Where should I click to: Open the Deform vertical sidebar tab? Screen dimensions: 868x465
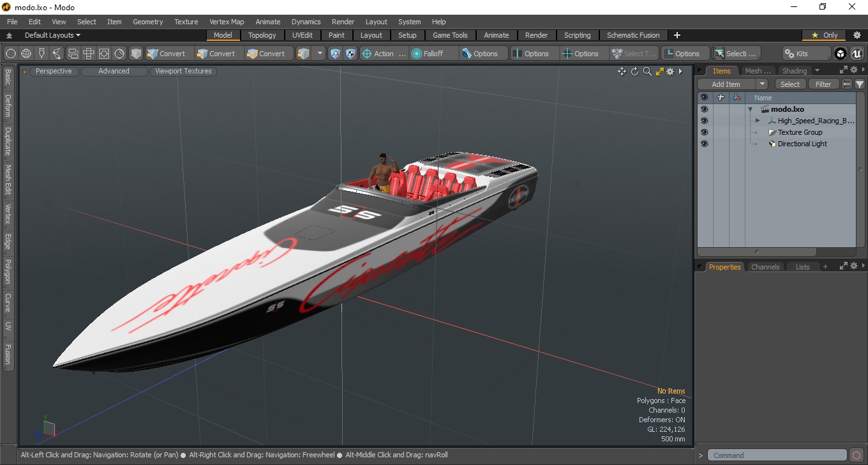point(8,106)
